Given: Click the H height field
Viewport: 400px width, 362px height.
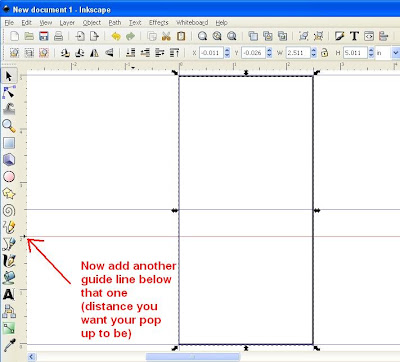Looking at the screenshot, I should 355,53.
